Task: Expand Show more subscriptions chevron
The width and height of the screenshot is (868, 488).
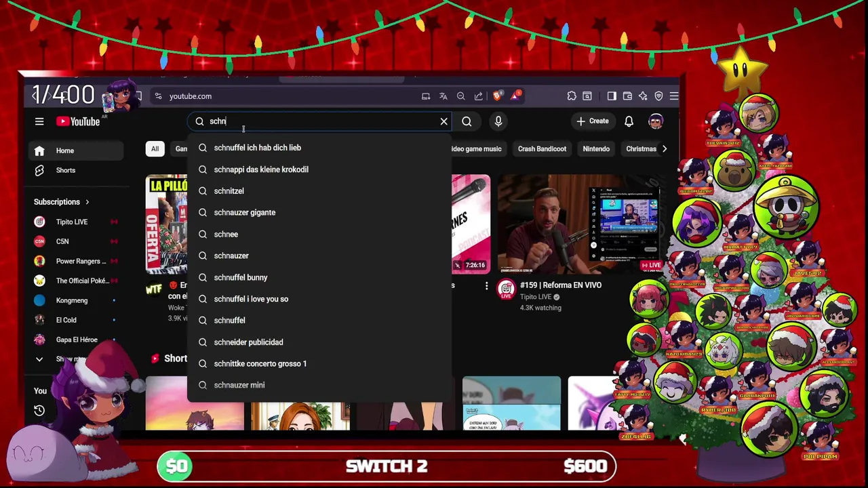Action: click(39, 359)
